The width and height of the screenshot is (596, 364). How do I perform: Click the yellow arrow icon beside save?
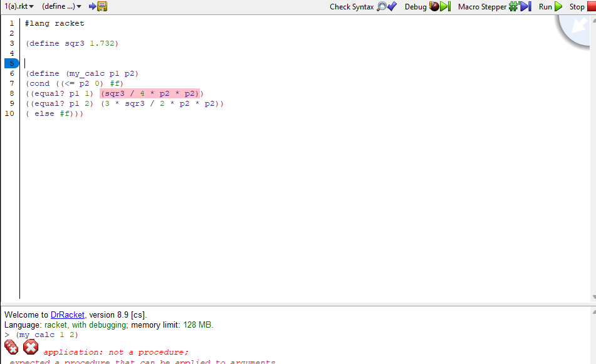point(91,6)
